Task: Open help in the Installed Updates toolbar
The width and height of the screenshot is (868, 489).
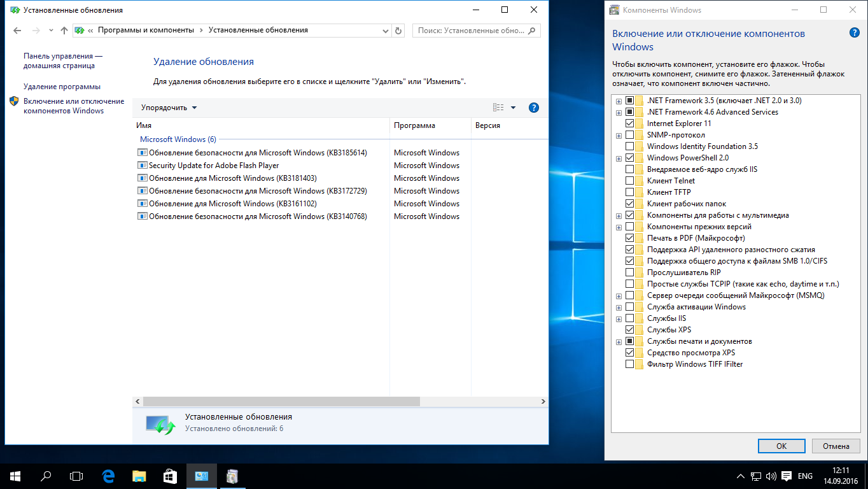Action: 534,108
